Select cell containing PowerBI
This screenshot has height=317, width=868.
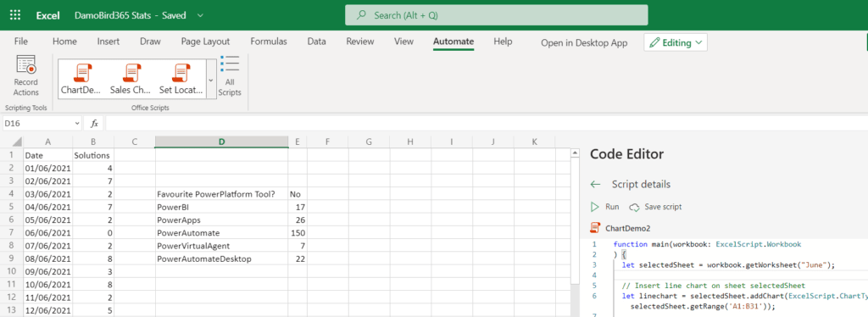pos(221,207)
